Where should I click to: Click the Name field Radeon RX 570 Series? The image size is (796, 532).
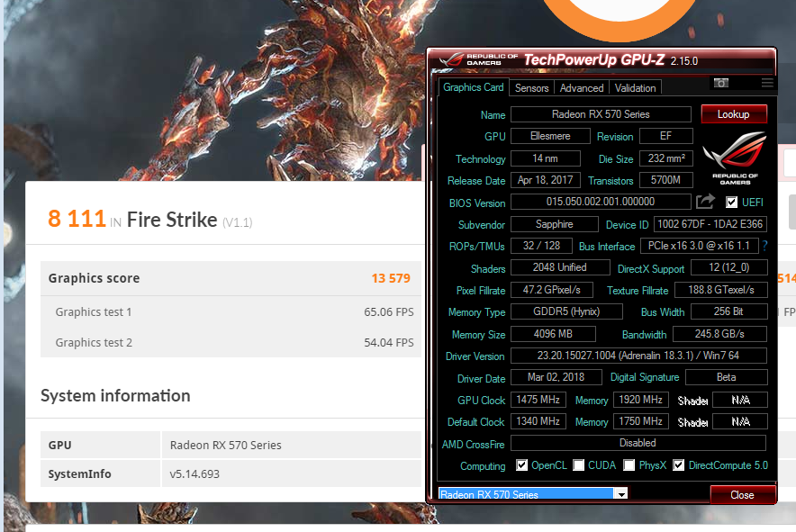(601, 114)
